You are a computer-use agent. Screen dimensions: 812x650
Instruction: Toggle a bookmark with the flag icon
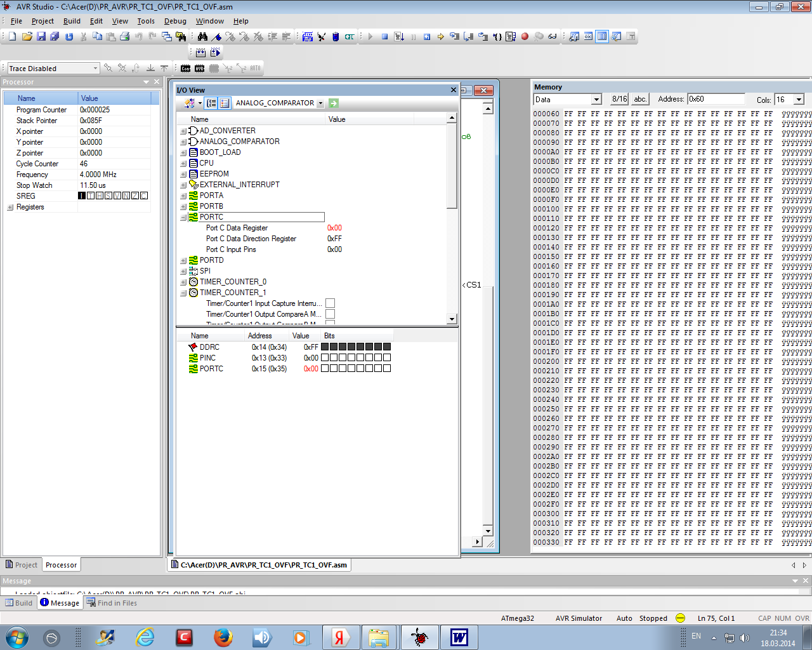tap(216, 37)
